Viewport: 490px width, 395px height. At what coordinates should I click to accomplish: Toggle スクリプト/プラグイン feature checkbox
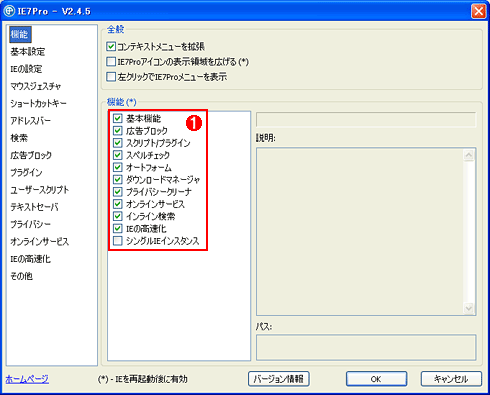click(x=117, y=143)
